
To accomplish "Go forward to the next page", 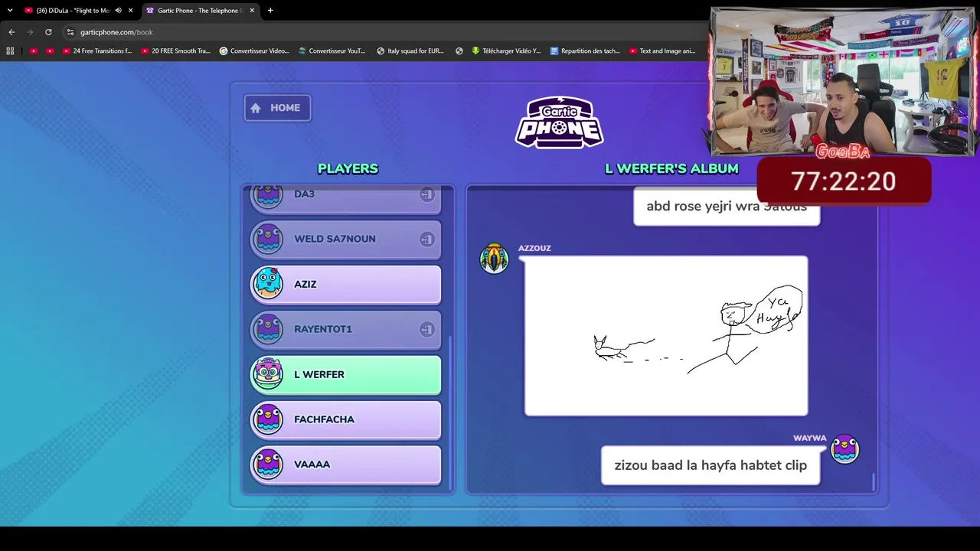I will coord(30,32).
